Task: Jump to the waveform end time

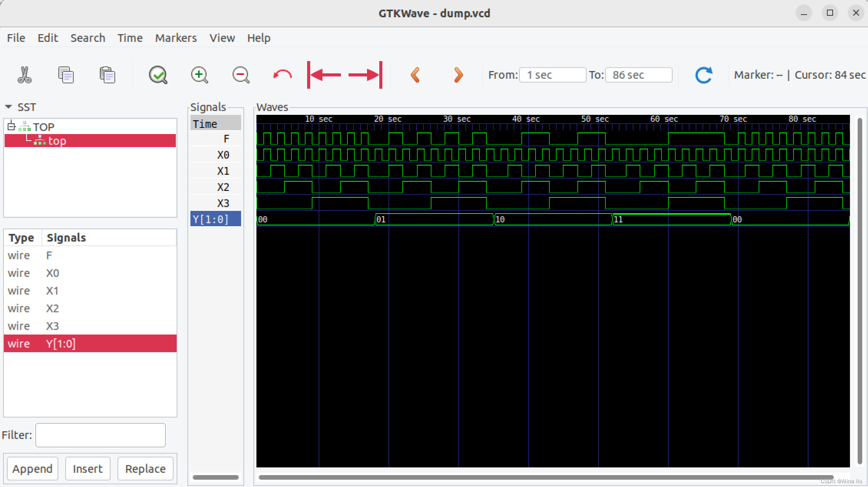Action: pos(365,75)
